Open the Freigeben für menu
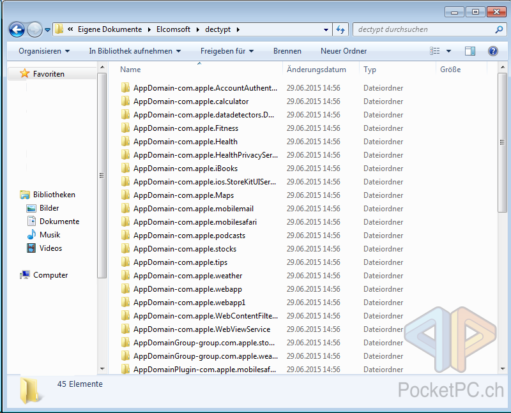 (227, 51)
